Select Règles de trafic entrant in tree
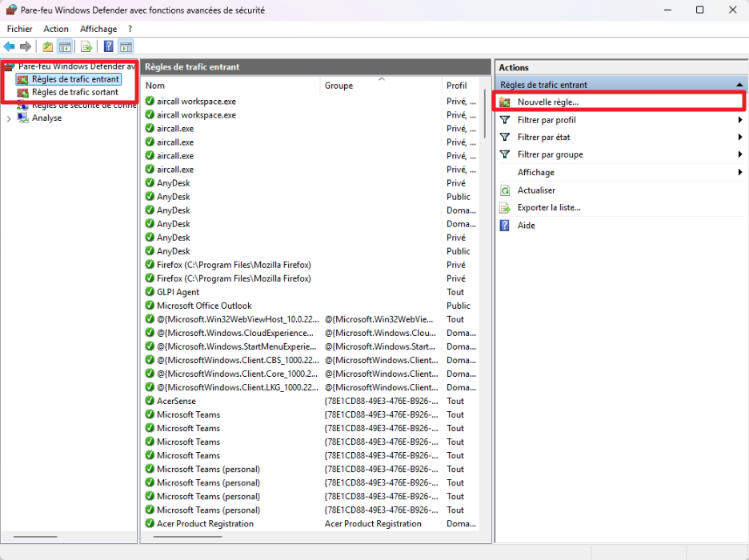This screenshot has height=560, width=749. pos(75,79)
